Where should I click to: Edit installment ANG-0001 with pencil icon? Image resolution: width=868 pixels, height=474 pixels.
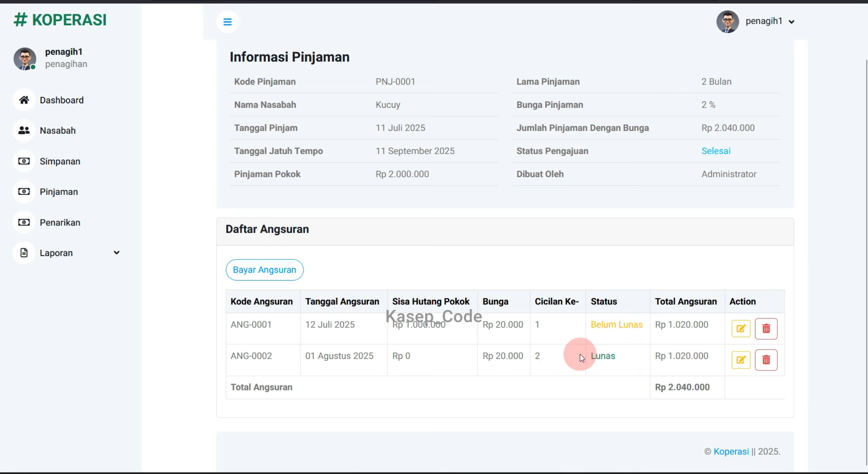741,328
